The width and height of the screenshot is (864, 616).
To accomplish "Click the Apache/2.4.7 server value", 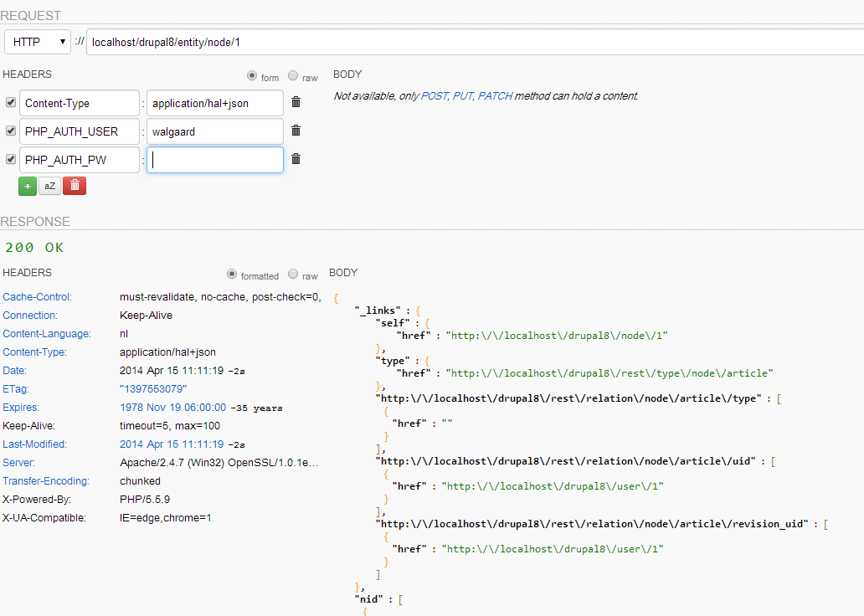I will pyautogui.click(x=219, y=463).
